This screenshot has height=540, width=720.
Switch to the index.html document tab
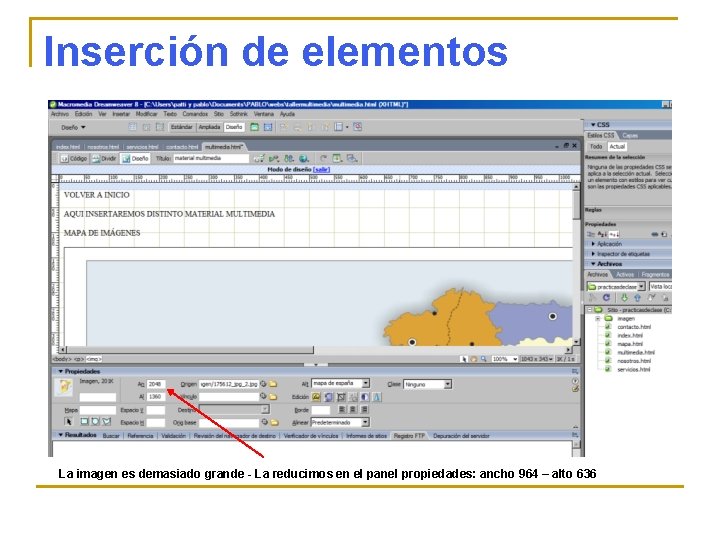coord(68,147)
